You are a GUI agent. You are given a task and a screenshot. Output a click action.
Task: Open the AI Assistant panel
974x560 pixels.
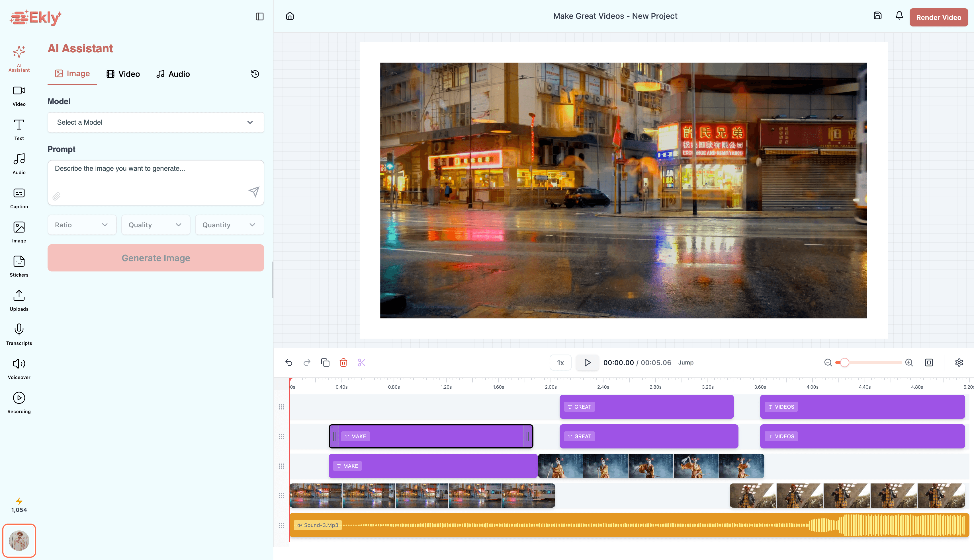coord(19,58)
